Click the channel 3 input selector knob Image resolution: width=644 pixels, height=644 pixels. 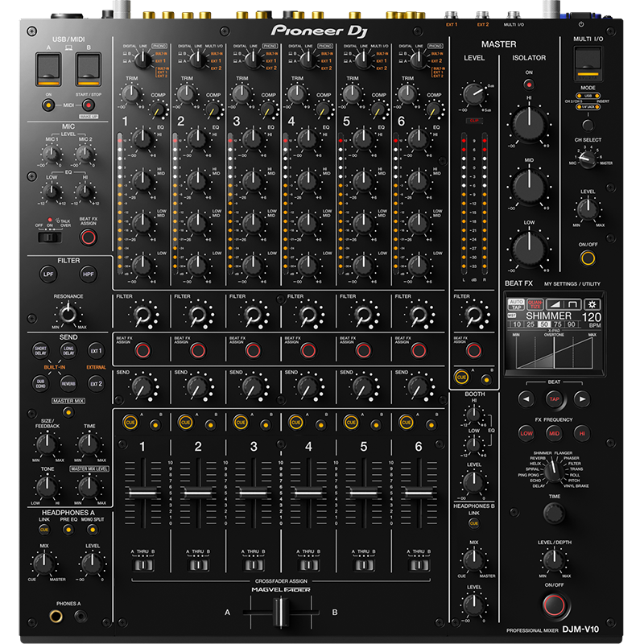tap(253, 59)
